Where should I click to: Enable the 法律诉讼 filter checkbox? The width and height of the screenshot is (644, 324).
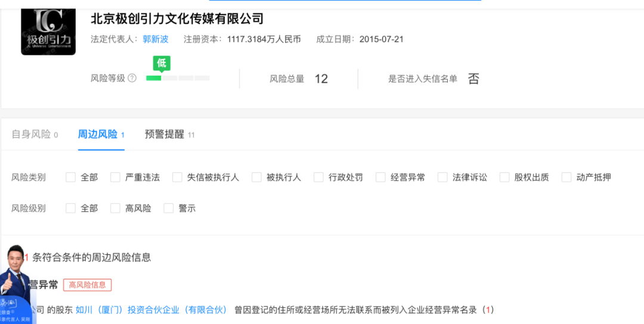click(442, 177)
